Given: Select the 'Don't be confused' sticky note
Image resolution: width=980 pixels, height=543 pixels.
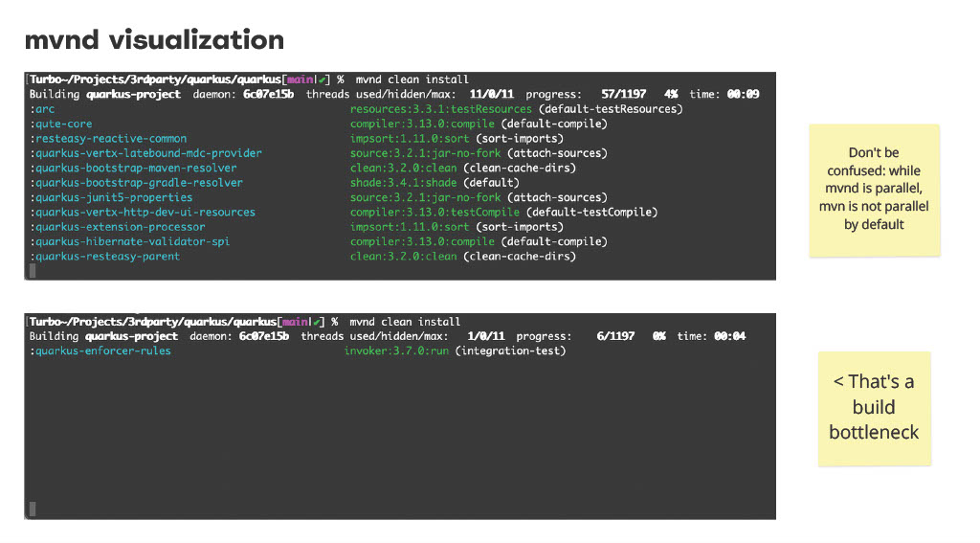Looking at the screenshot, I should (875, 191).
